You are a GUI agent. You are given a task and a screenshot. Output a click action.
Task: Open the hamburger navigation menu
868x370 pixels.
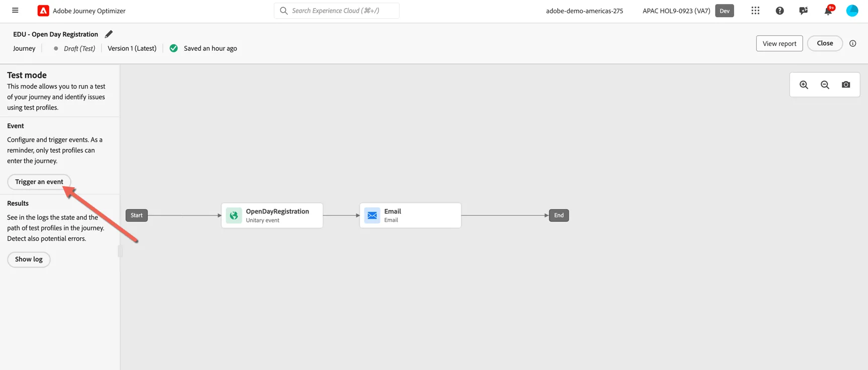[15, 10]
